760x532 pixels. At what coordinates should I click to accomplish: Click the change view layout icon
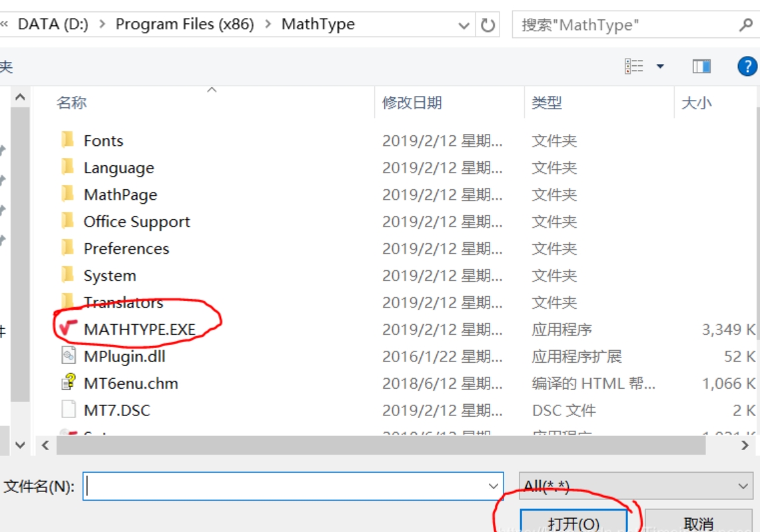click(x=634, y=66)
